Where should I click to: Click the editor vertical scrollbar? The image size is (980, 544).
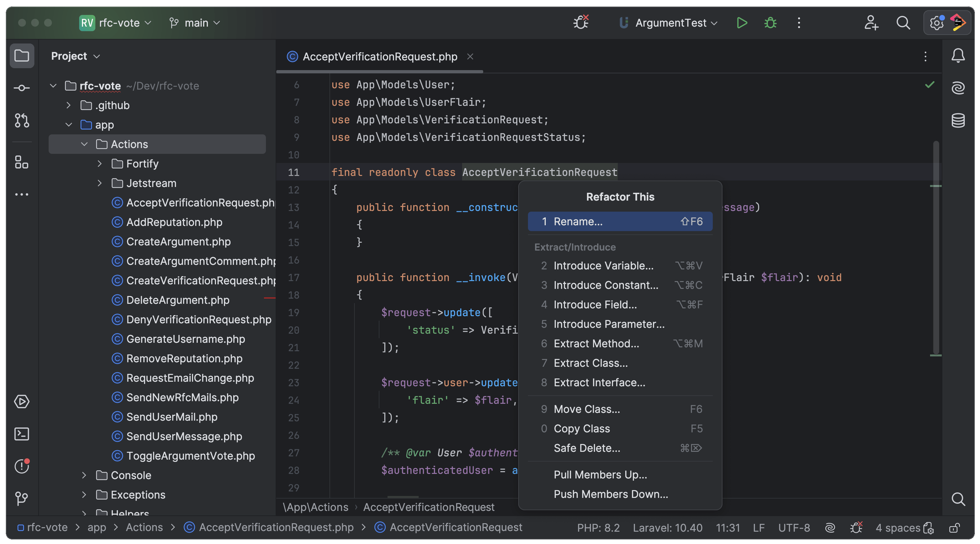click(936, 247)
